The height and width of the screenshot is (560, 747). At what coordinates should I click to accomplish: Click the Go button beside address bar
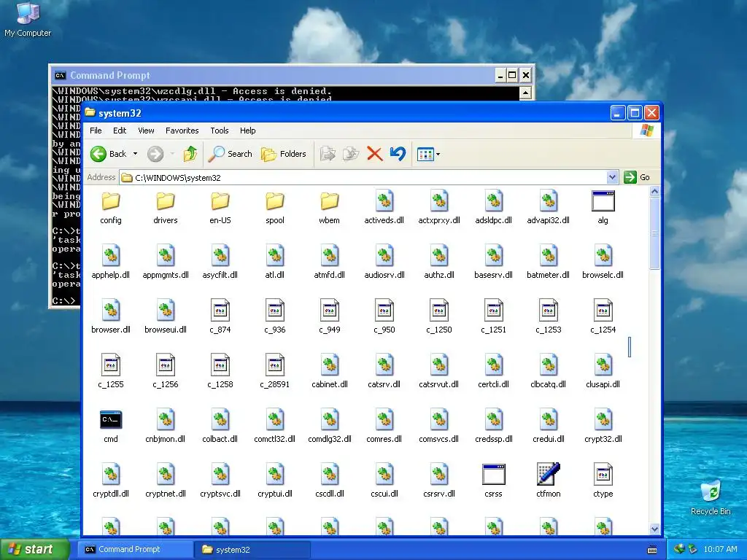[637, 177]
